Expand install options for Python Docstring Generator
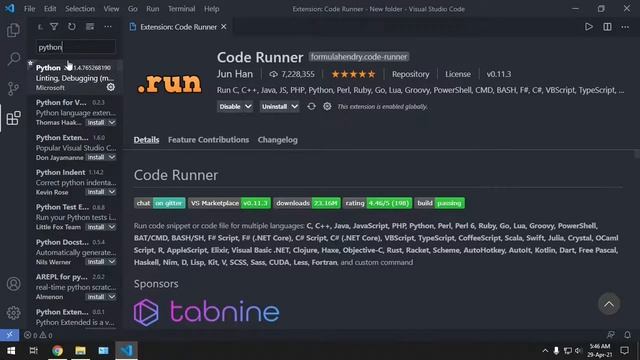The image size is (640, 360). coord(112,262)
